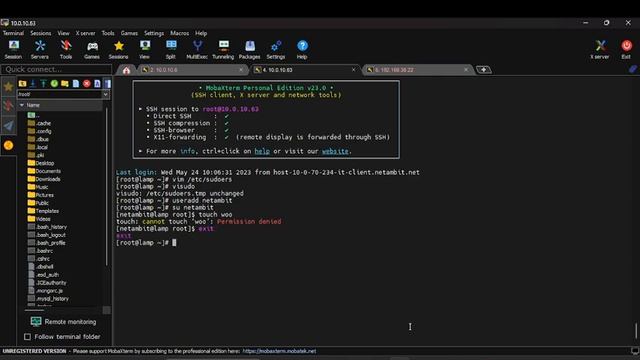The image size is (640, 360).
Task: Open the View menu in menu bar
Action: pos(63,33)
